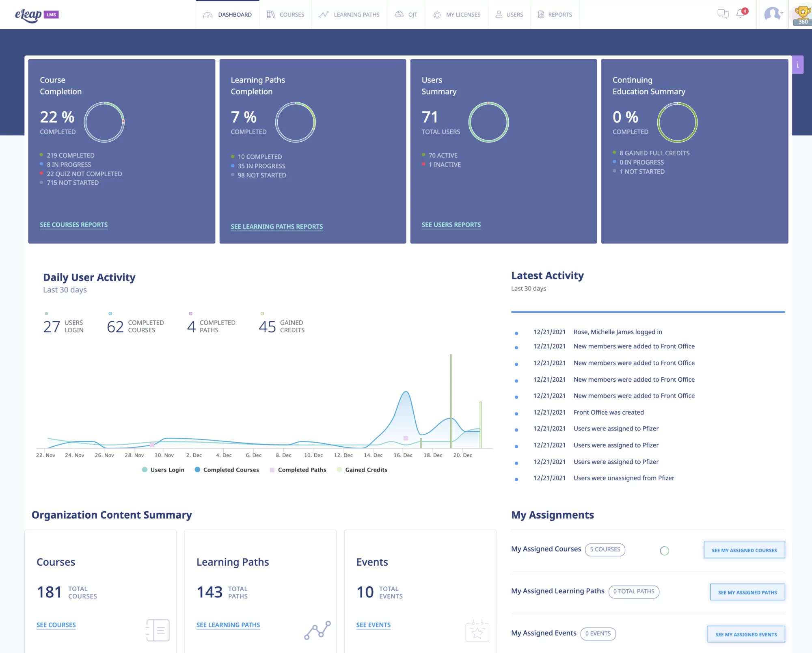Image resolution: width=812 pixels, height=653 pixels.
Task: Open the My Licenses icon
Action: click(x=438, y=14)
